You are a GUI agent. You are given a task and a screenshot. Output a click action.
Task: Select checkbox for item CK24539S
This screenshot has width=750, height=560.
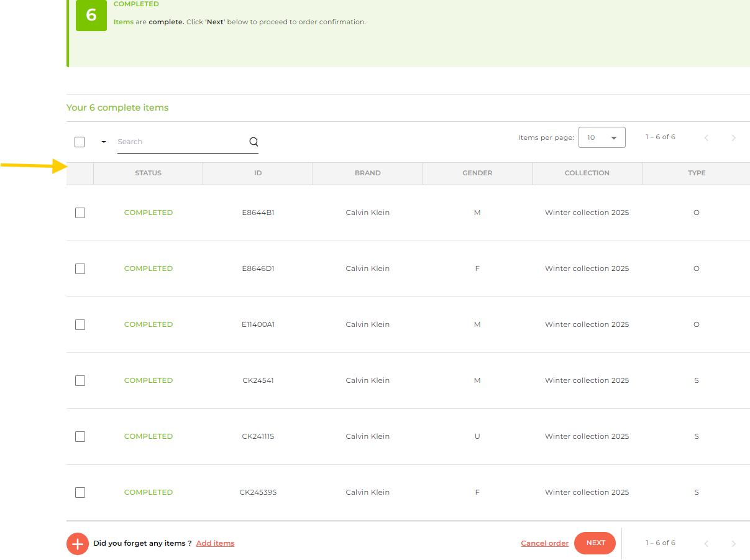[80, 492]
